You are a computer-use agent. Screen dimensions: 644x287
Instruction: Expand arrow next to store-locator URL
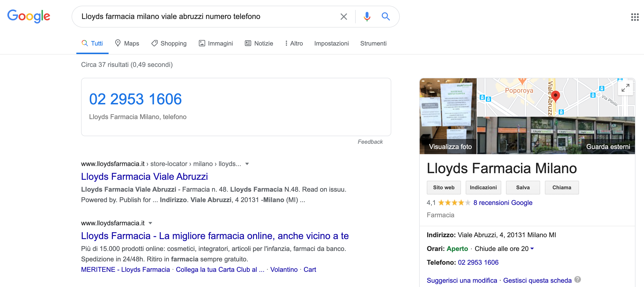[x=247, y=164]
